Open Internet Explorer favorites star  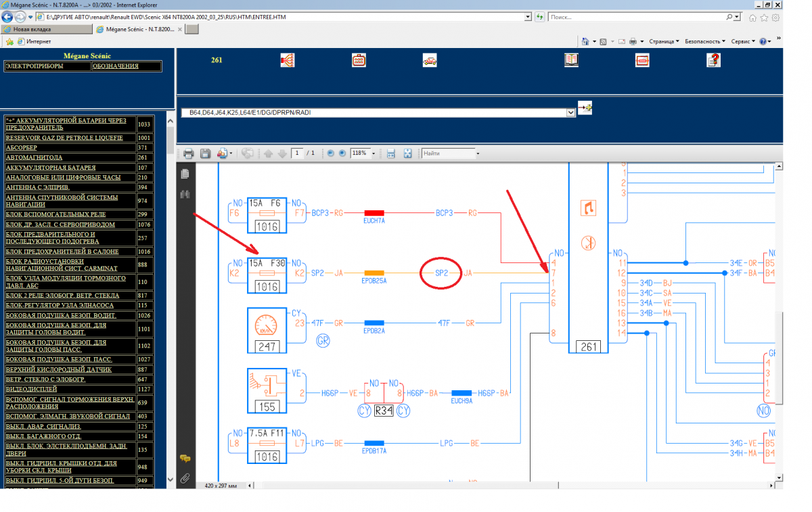tap(764, 17)
